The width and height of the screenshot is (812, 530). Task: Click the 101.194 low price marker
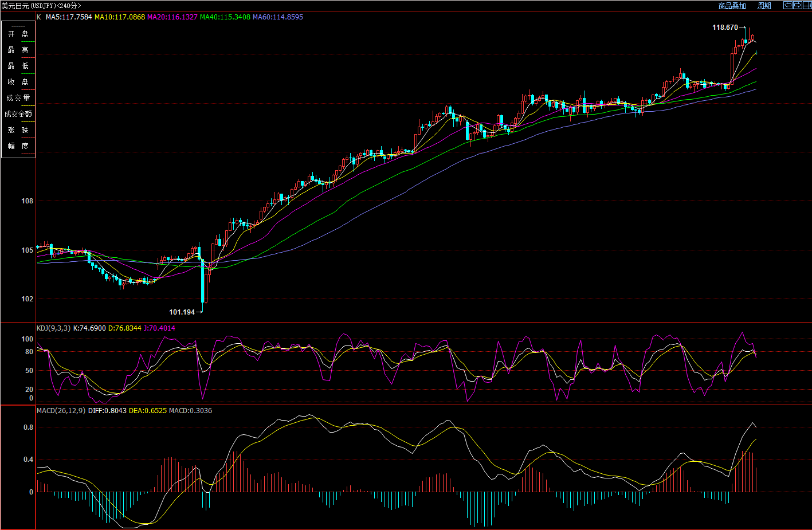coord(182,312)
